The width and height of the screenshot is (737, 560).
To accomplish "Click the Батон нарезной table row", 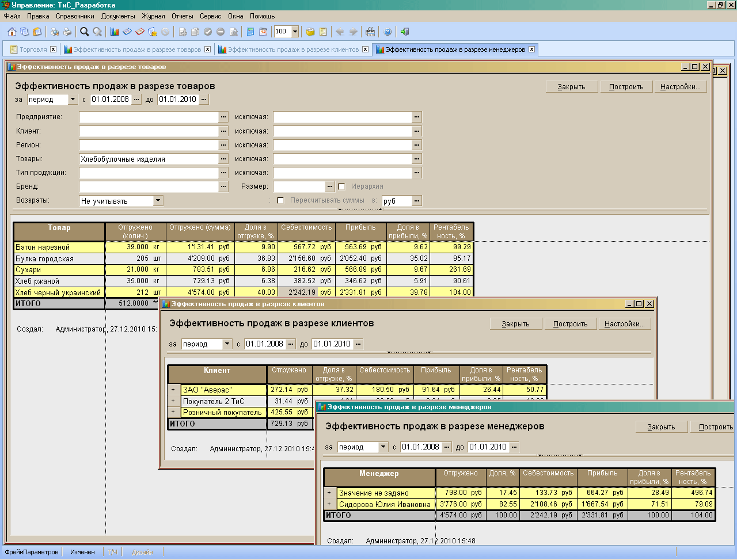I will tap(243, 247).
